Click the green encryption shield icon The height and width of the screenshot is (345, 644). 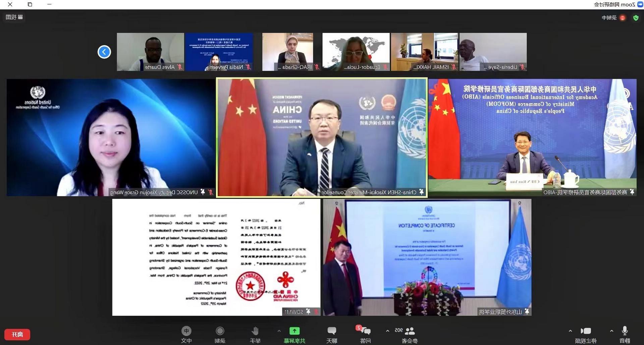pos(636,18)
